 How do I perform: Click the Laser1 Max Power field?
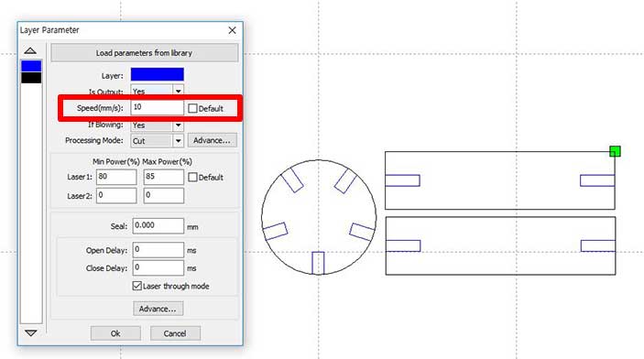click(x=163, y=177)
